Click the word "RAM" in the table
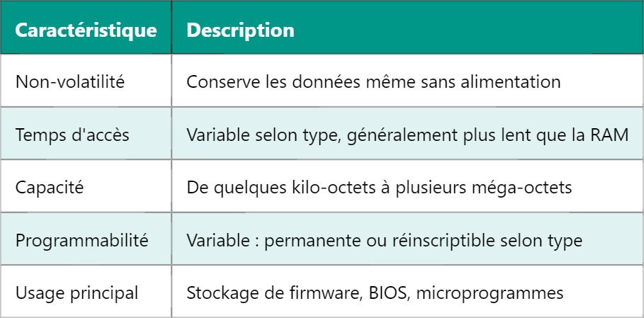The width and height of the screenshot is (644, 318). point(610,135)
